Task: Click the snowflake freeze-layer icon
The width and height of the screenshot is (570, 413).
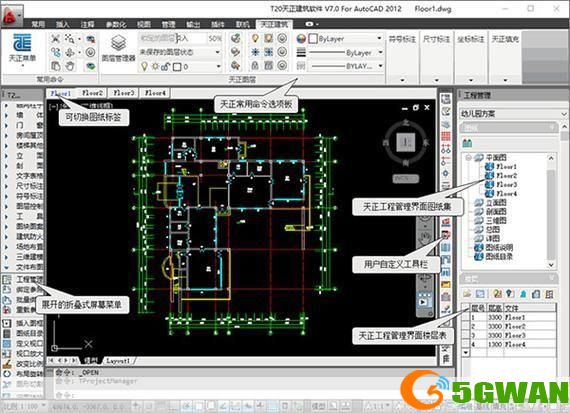Action: point(255,52)
